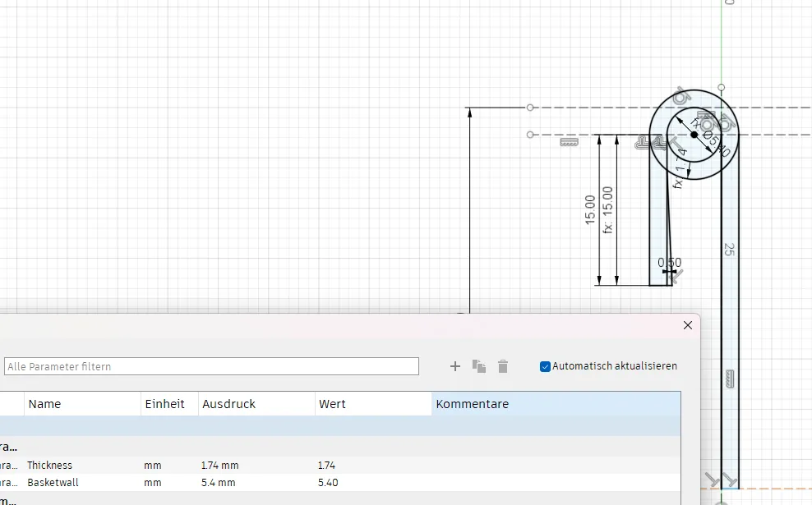Click the plus icon to add a user parameter
Screen dimensions: 812x505
tap(455, 366)
